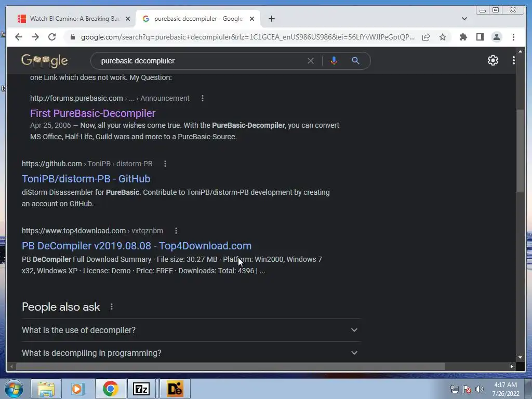Open a new browser tab

(x=271, y=19)
